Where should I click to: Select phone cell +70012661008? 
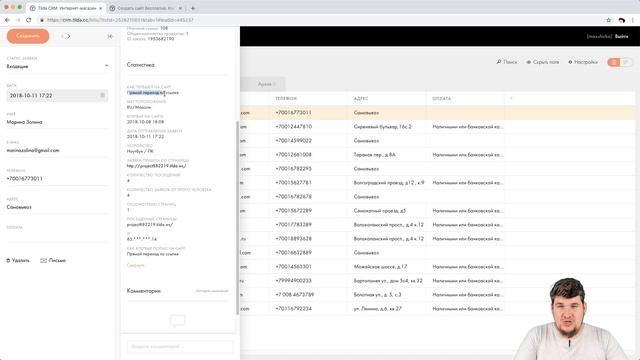tap(293, 155)
